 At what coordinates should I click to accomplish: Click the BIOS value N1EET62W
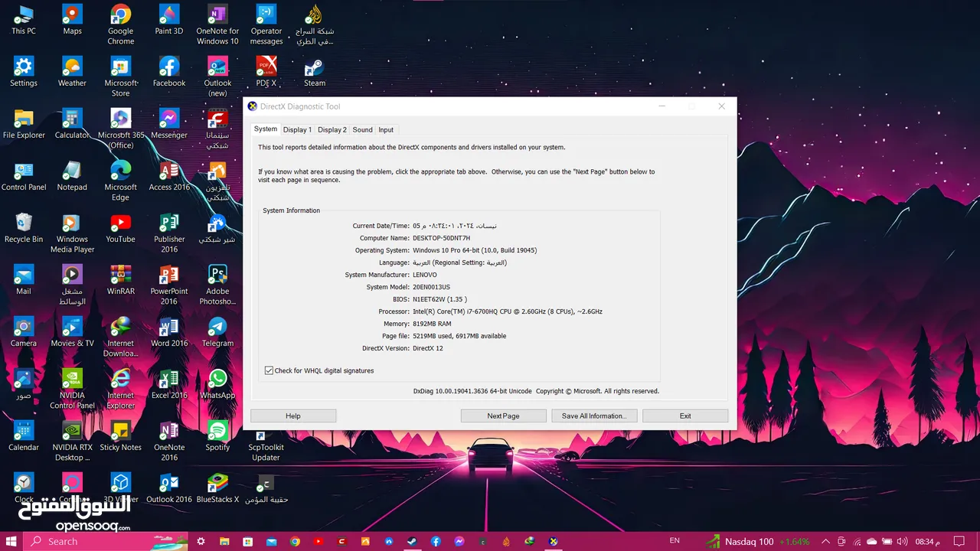tap(439, 299)
